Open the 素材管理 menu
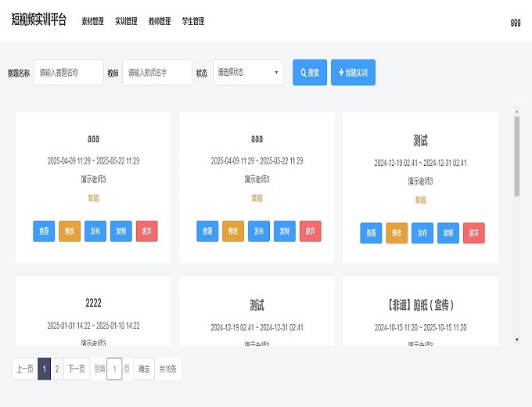 [92, 22]
